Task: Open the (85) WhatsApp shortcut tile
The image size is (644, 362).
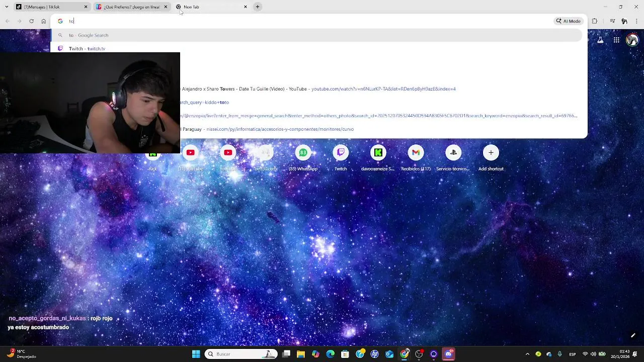Action: click(303, 158)
